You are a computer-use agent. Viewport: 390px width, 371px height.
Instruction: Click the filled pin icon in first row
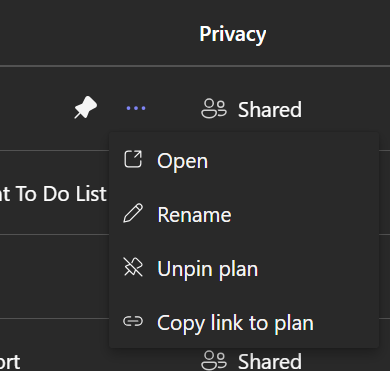(86, 107)
